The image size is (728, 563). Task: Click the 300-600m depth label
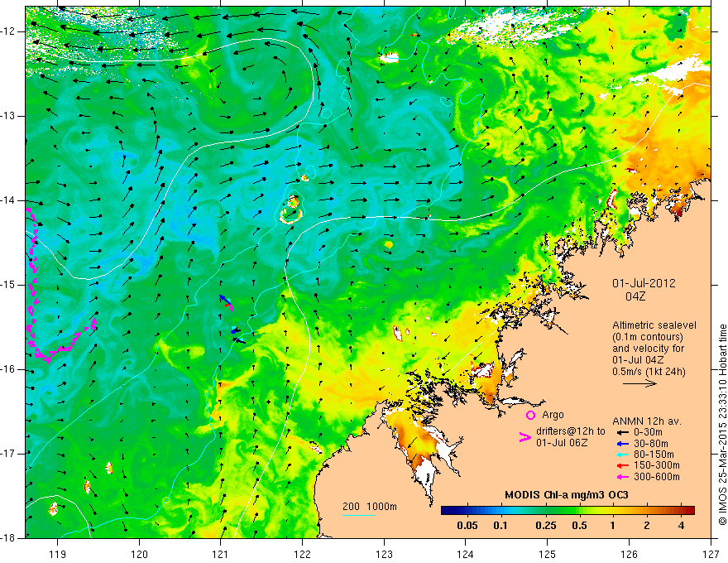[x=657, y=477]
